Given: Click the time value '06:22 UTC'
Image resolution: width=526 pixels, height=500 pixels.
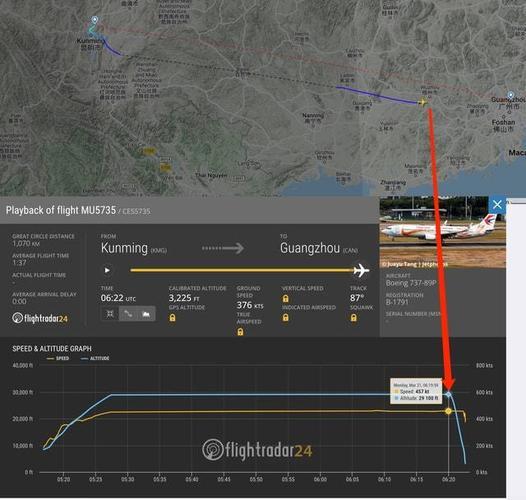Looking at the screenshot, I should pos(118,298).
